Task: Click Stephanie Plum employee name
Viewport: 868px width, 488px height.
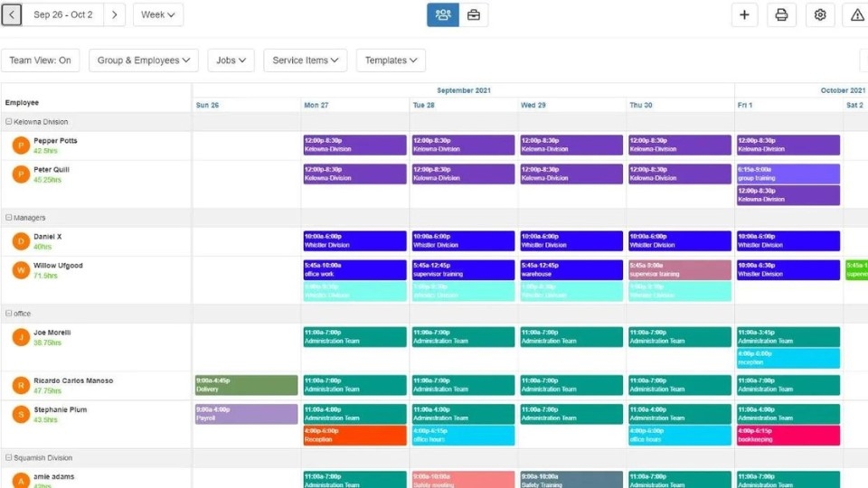Action: pyautogui.click(x=61, y=409)
